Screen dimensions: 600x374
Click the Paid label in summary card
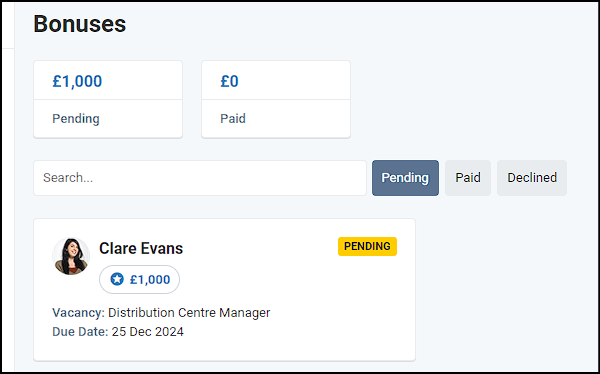pos(233,119)
